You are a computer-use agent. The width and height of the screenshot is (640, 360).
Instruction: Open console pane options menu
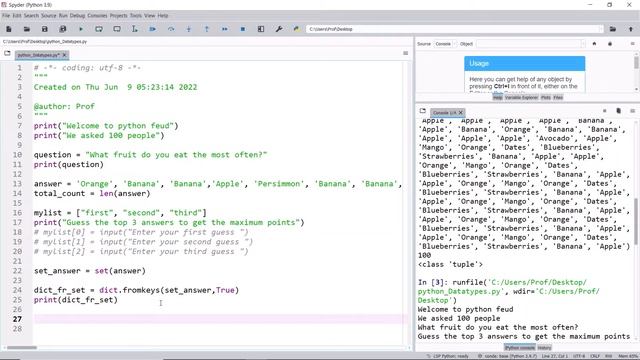(x=632, y=111)
